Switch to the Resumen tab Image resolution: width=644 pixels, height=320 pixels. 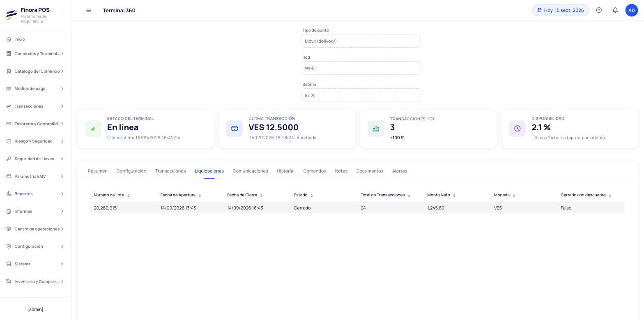tap(98, 171)
